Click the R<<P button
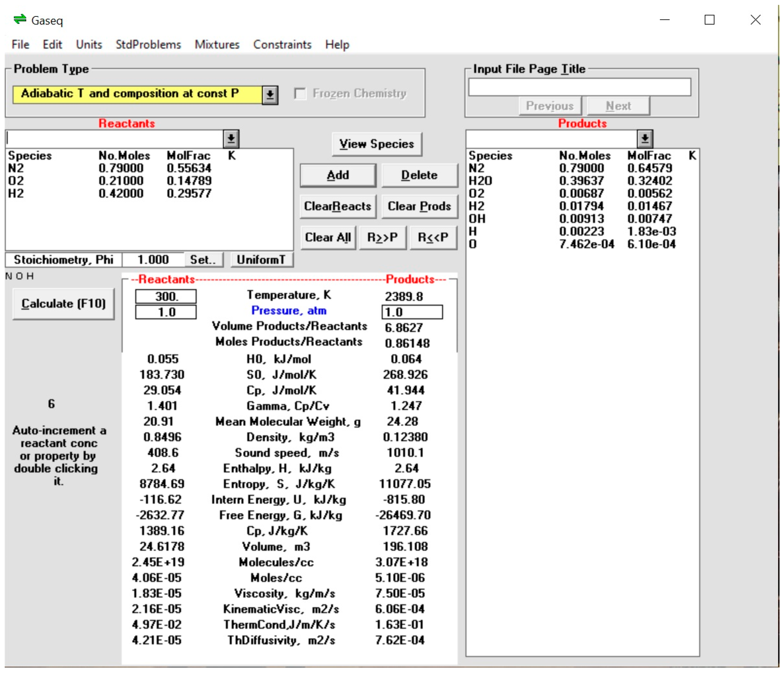The width and height of the screenshot is (784, 673). [x=433, y=238]
